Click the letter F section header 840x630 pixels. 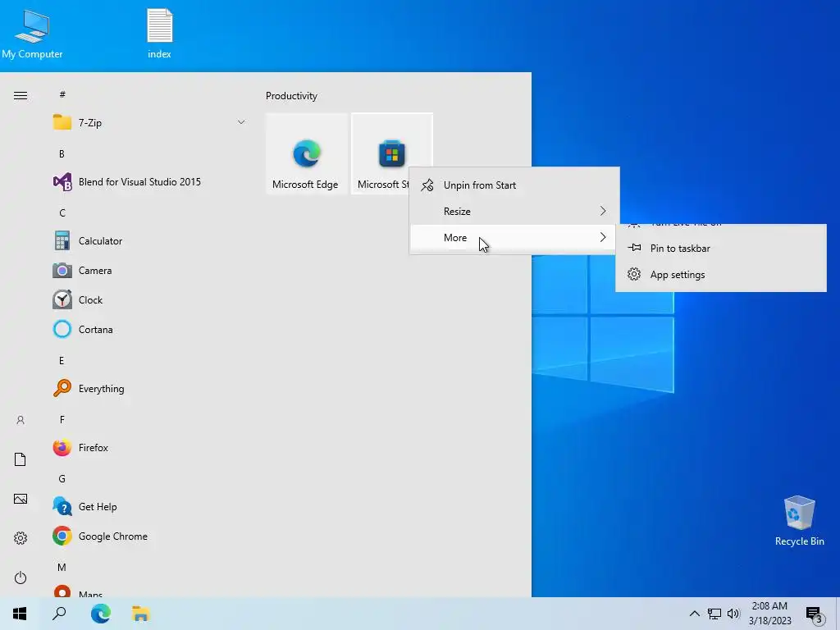tap(62, 419)
